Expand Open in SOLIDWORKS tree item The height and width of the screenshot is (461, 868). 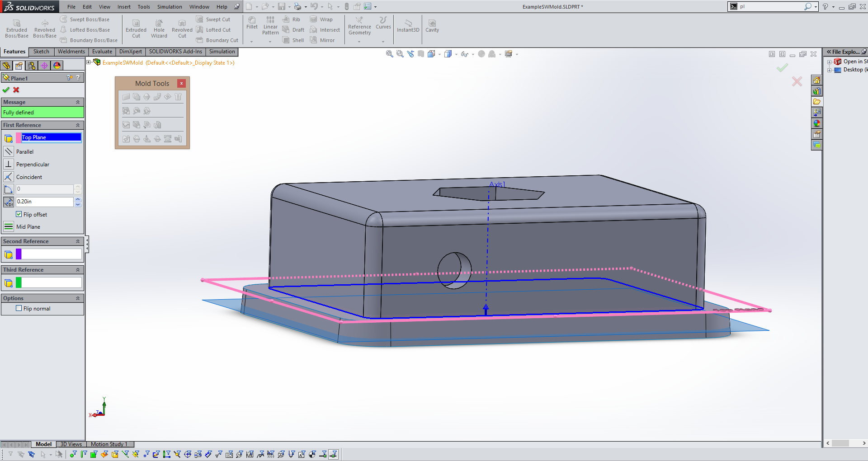(830, 62)
